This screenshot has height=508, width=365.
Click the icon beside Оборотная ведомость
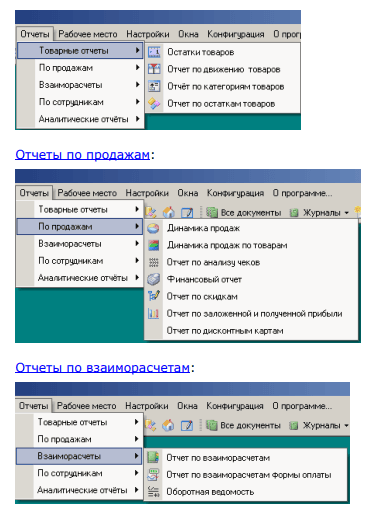pos(153,492)
